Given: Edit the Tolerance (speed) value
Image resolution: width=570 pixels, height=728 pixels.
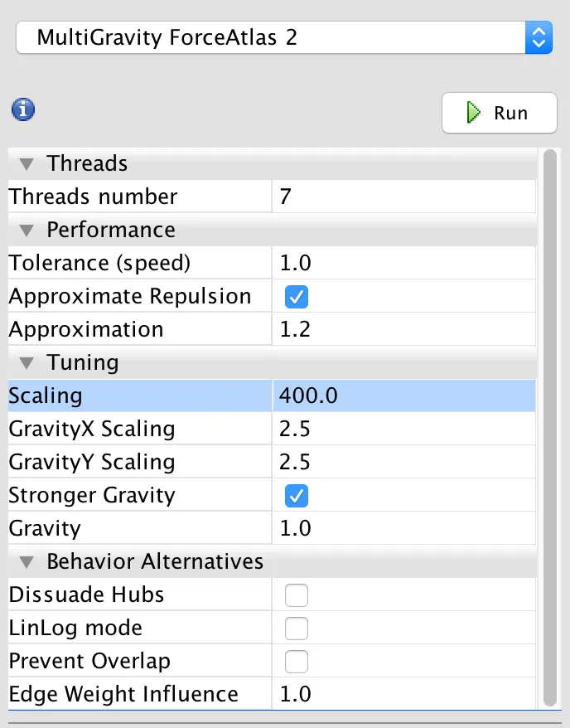Looking at the screenshot, I should click(403, 263).
